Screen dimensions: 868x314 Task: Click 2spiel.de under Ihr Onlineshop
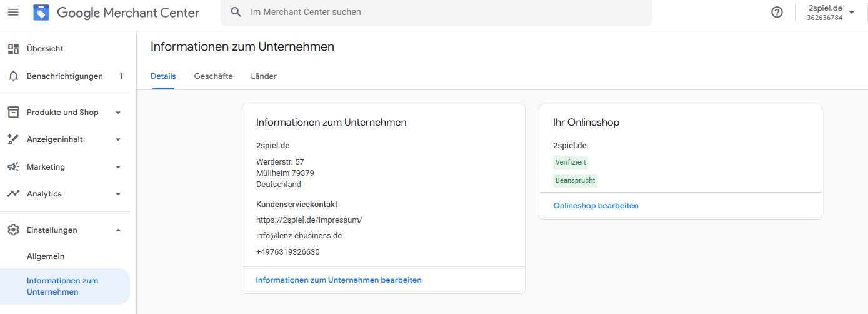[x=570, y=146]
